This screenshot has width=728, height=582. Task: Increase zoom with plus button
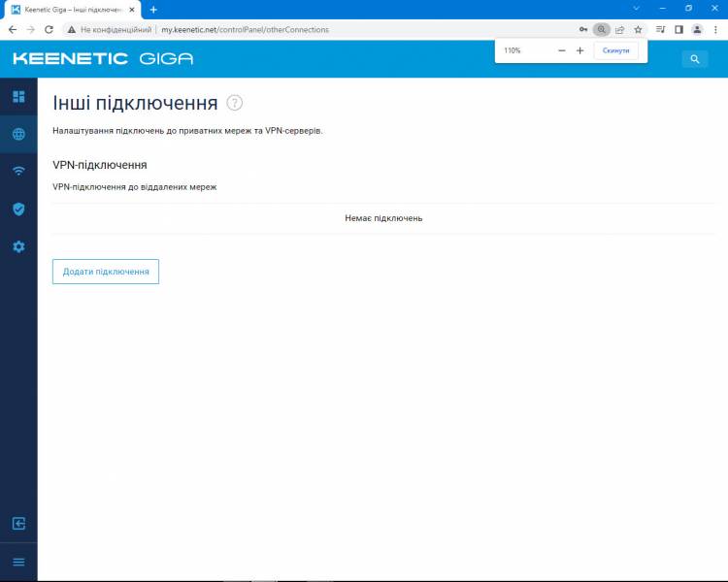point(579,50)
